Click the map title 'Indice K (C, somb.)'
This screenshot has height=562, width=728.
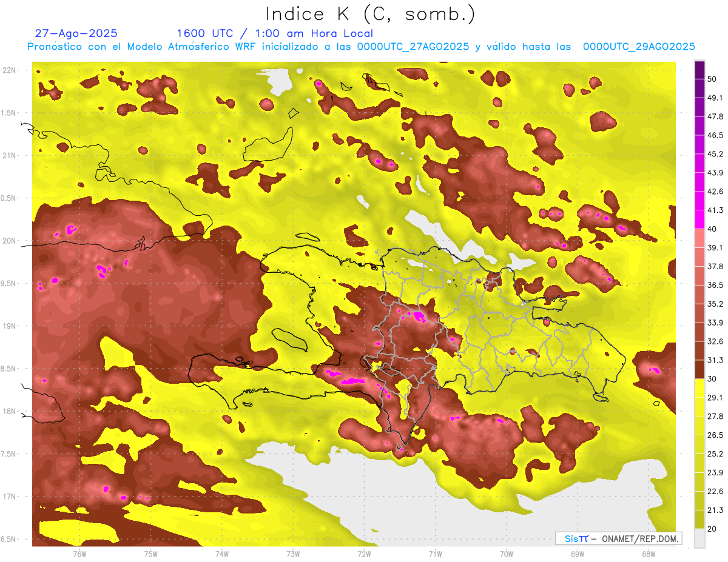click(x=370, y=14)
